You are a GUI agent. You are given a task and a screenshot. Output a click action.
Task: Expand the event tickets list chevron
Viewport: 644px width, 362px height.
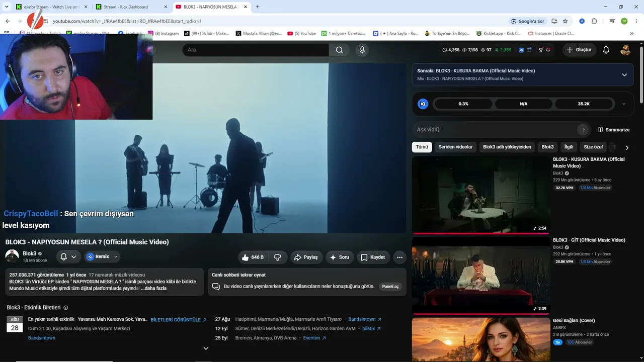pos(206,348)
